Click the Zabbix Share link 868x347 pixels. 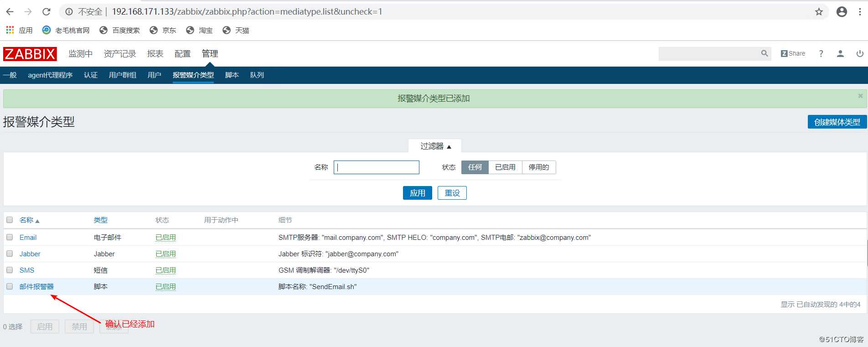pyautogui.click(x=793, y=53)
